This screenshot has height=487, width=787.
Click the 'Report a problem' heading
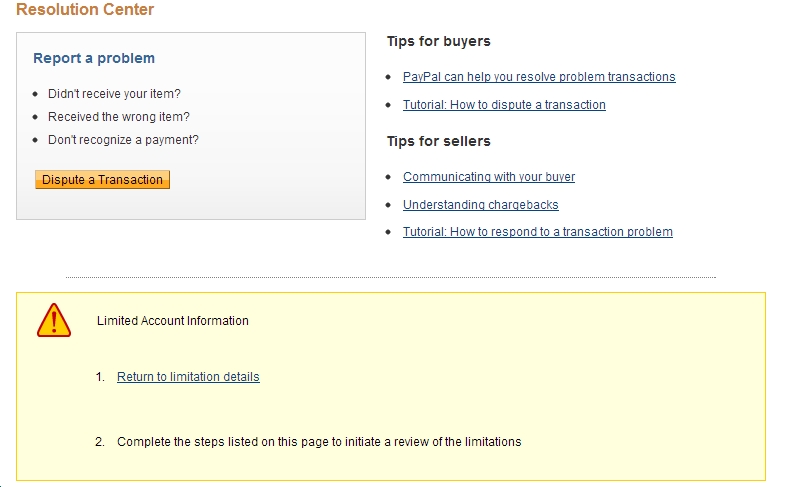(94, 58)
